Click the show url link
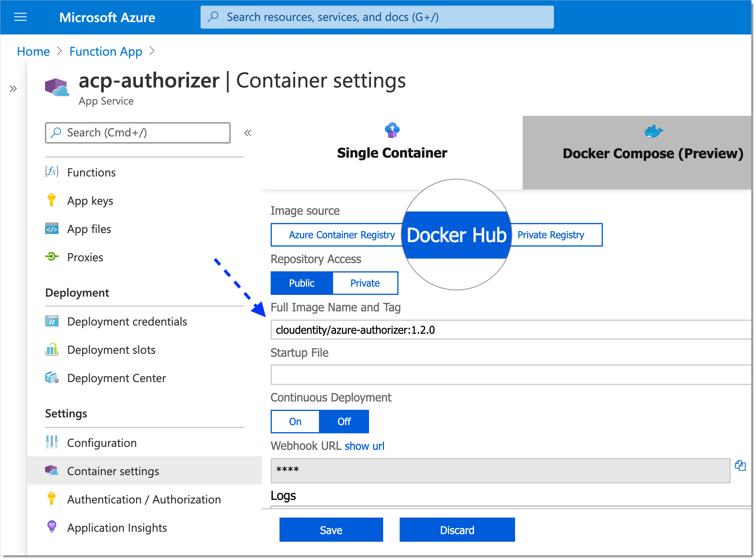 click(x=365, y=446)
